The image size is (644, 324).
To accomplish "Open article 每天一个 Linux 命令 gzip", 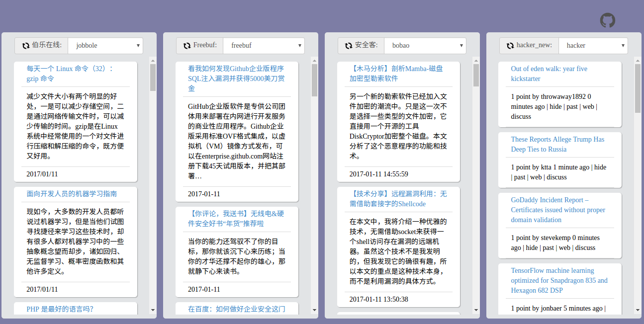I will tap(70, 74).
